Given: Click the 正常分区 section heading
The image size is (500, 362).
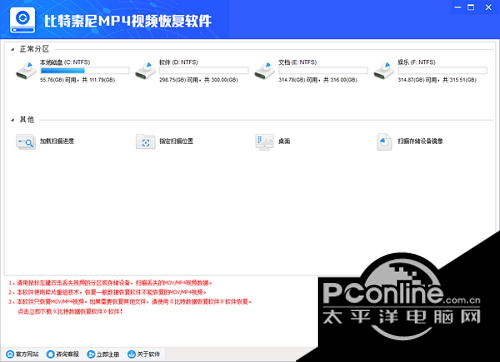Looking at the screenshot, I should [x=34, y=49].
